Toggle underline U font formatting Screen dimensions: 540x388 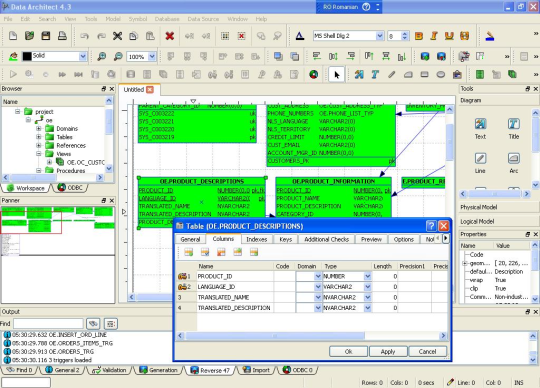[449, 36]
